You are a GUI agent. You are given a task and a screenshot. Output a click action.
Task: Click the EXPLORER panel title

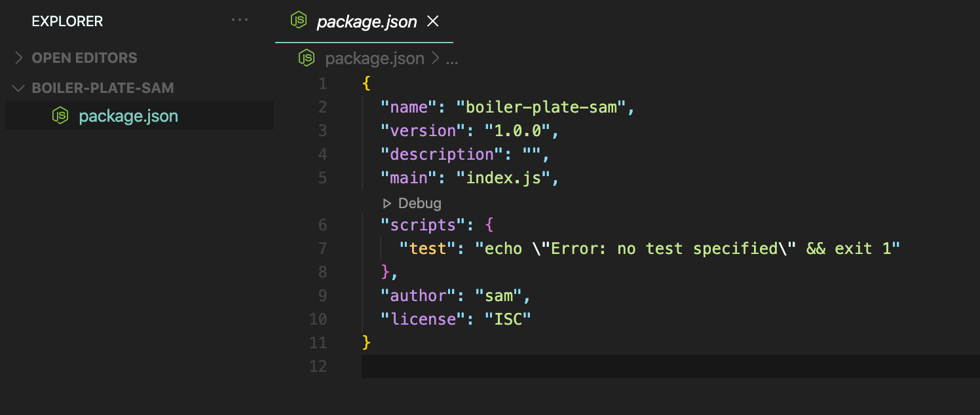[67, 21]
